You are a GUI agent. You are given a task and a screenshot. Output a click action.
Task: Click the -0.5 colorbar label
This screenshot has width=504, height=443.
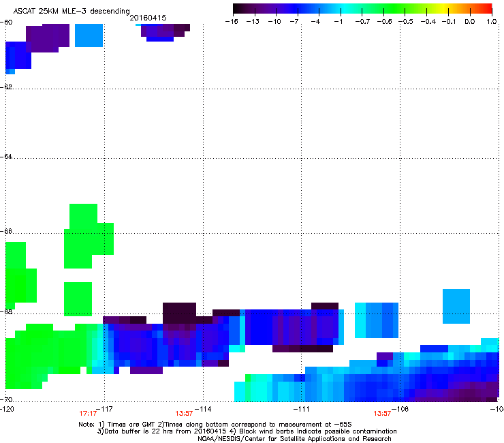coord(406,22)
